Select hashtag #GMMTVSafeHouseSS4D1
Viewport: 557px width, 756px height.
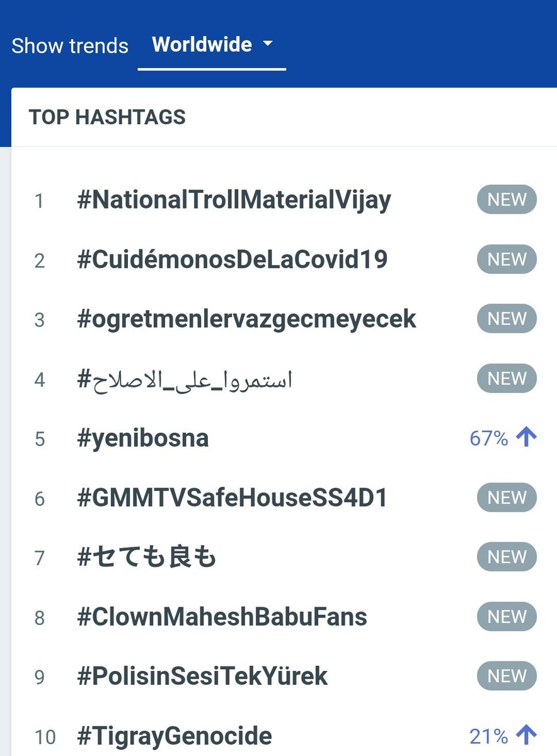[x=232, y=498]
